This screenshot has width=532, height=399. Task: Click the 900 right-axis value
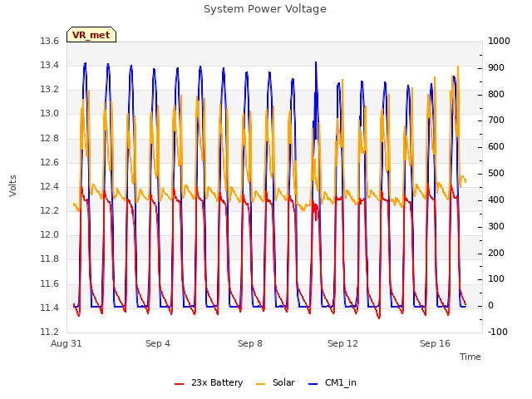pyautogui.click(x=496, y=67)
